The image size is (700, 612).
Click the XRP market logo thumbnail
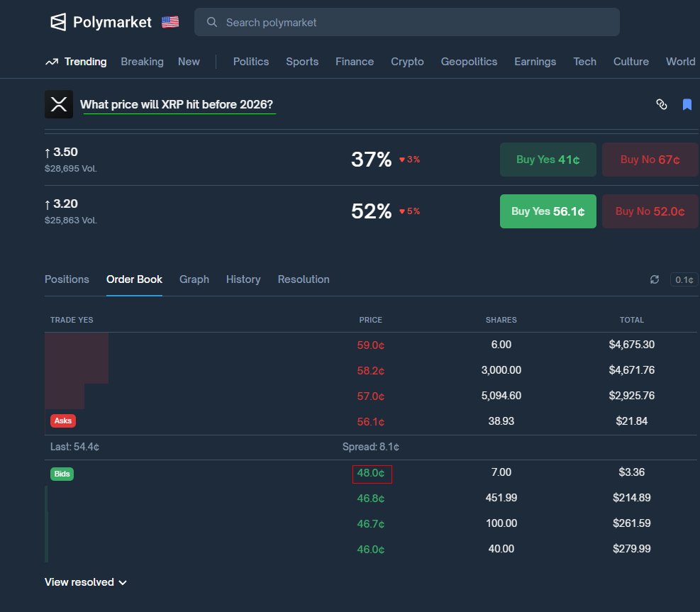[x=59, y=104]
